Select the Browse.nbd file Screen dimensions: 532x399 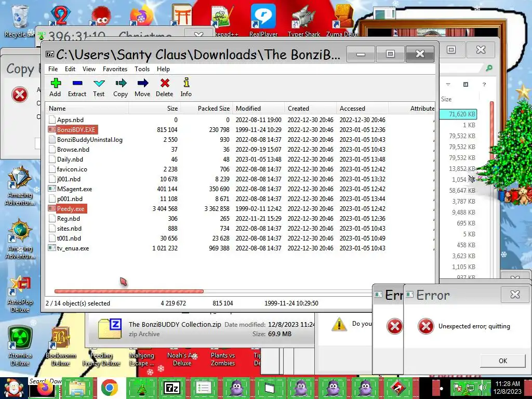click(73, 149)
